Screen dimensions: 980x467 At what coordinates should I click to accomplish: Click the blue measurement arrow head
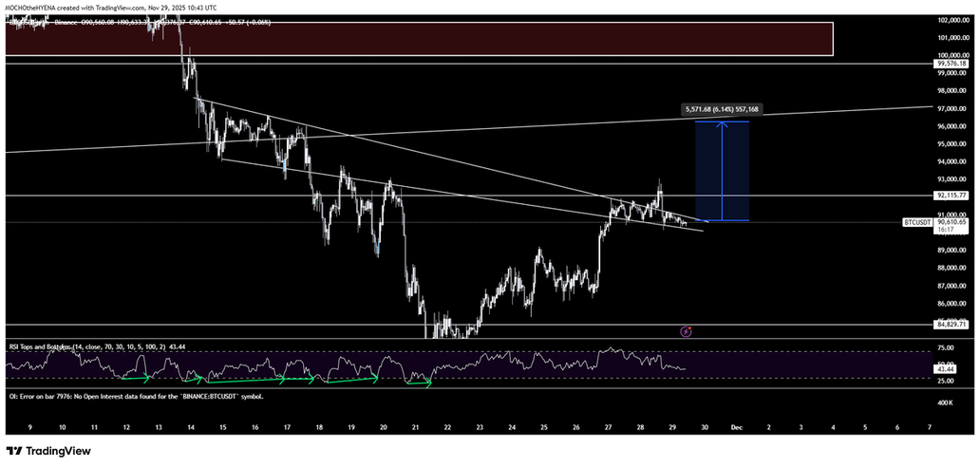pyautogui.click(x=723, y=127)
